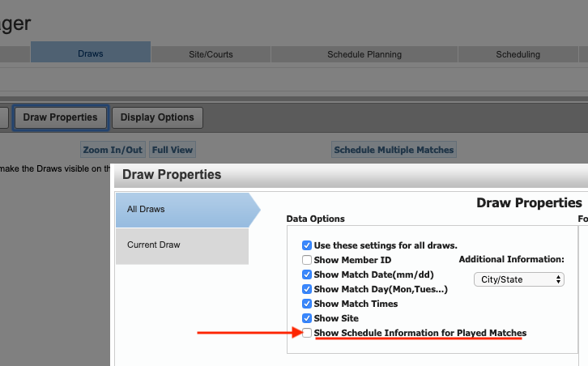This screenshot has height=366, width=588.
Task: Select the Full View link
Action: click(x=173, y=150)
